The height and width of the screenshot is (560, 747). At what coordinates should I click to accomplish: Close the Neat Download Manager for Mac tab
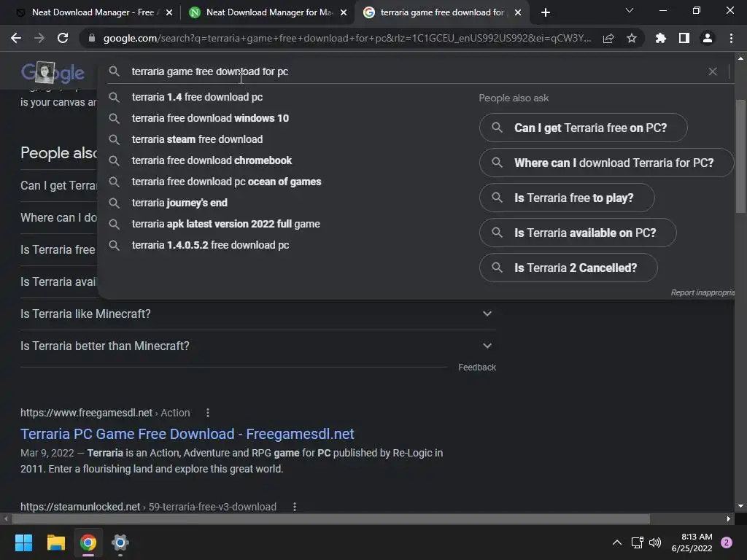[x=344, y=12]
